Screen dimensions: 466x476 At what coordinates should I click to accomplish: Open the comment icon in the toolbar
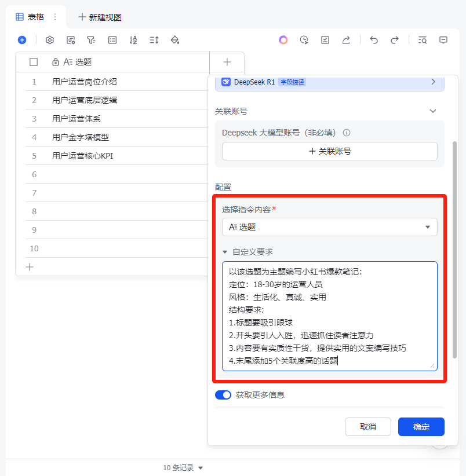click(443, 40)
